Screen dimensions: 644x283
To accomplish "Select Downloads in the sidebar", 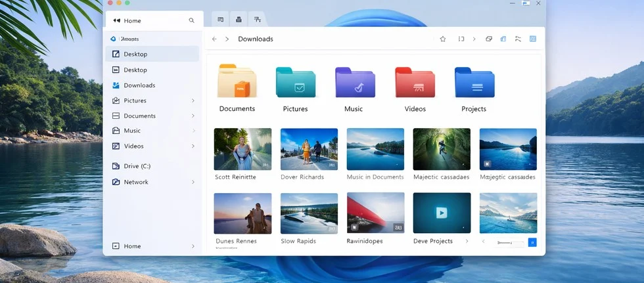I will 139,85.
